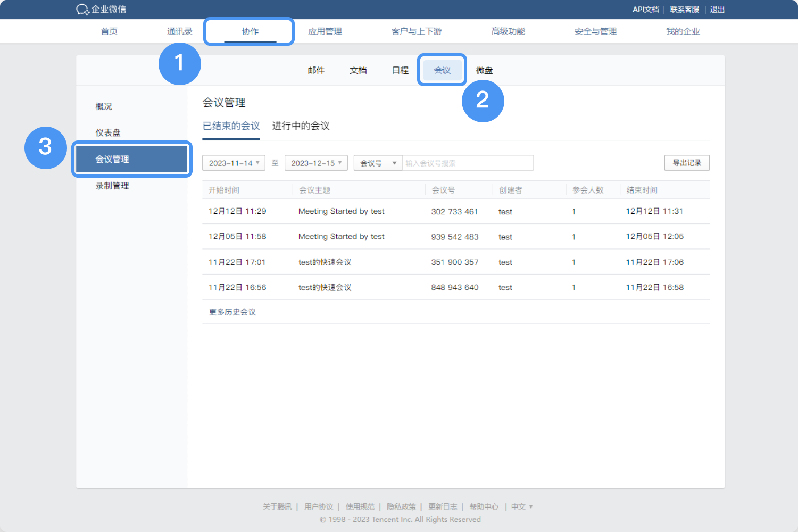Open meeting row with ID 302 733 461
The width and height of the screenshot is (798, 532).
454,212
